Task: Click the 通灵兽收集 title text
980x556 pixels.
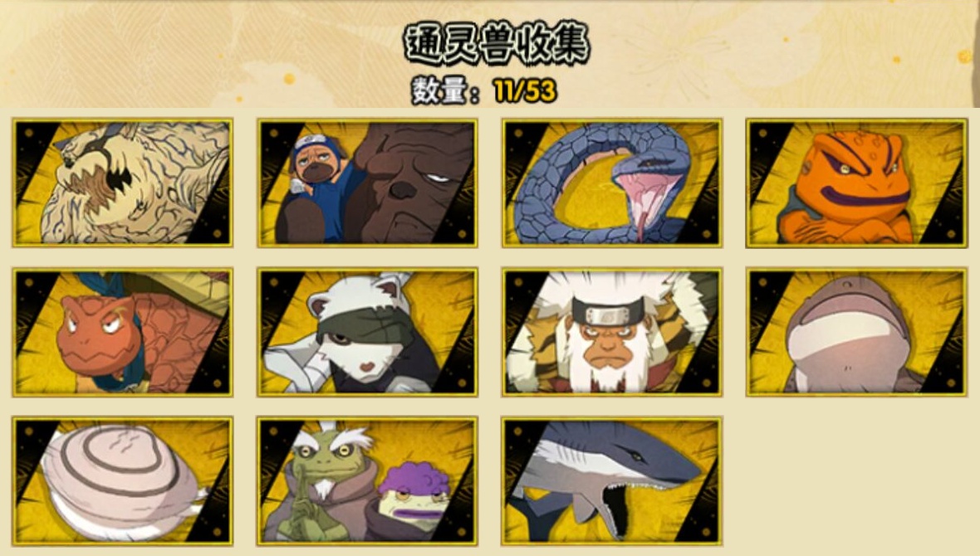Action: click(497, 44)
